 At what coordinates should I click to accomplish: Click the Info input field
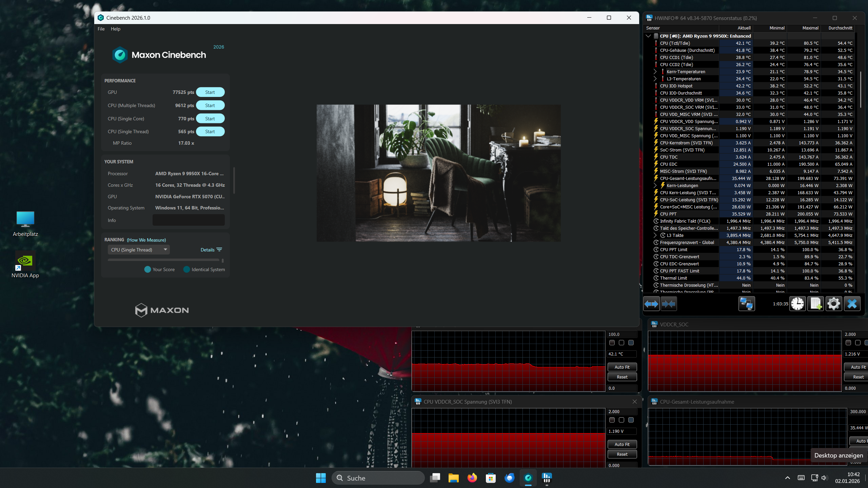click(189, 220)
